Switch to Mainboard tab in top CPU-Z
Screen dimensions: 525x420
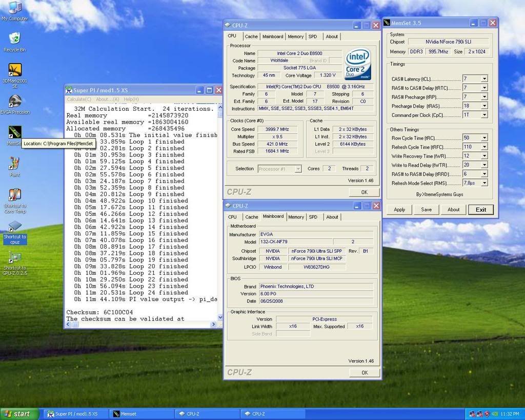coord(273,36)
